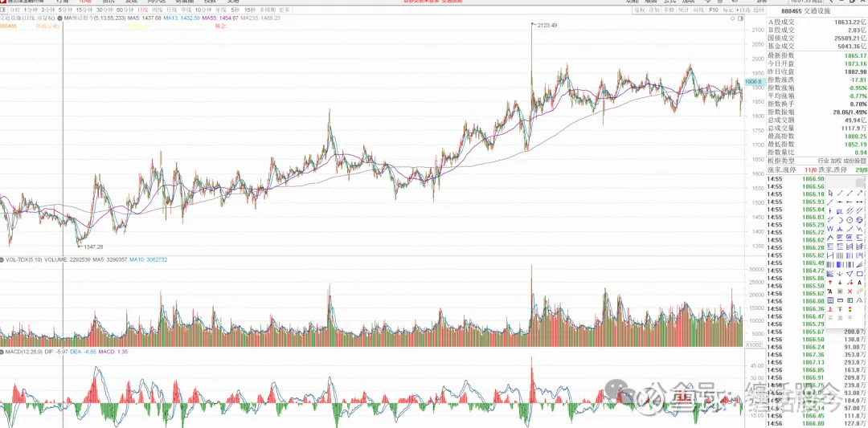Open MA indicator settings circle icon
The width and height of the screenshot is (868, 428).
click(59, 18)
